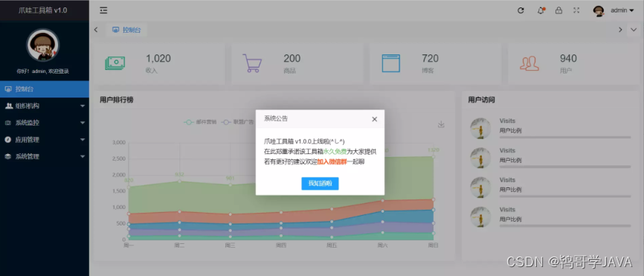
Task: Click the 应用管理 compass icon
Action: pyautogui.click(x=8, y=140)
